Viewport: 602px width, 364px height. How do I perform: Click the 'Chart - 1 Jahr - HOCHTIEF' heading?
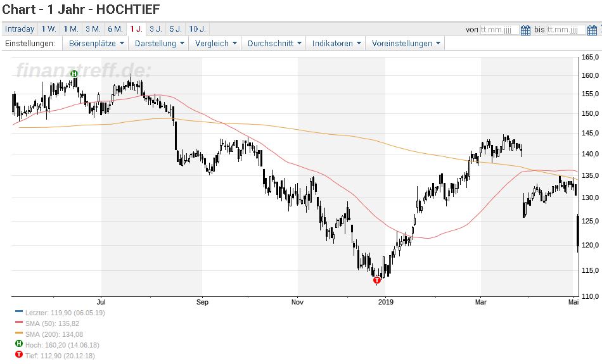81,9
